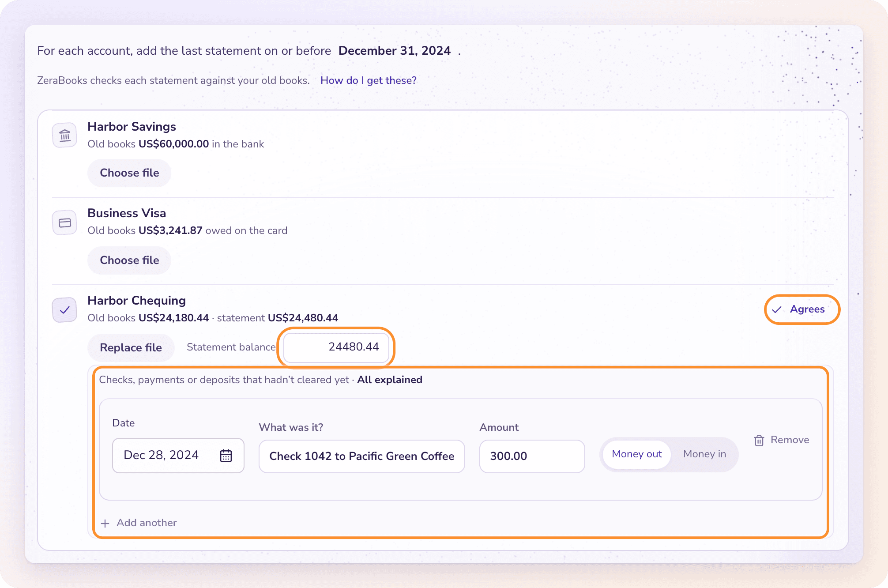Click the trash Remove icon
This screenshot has height=588, width=888.
[x=759, y=440]
